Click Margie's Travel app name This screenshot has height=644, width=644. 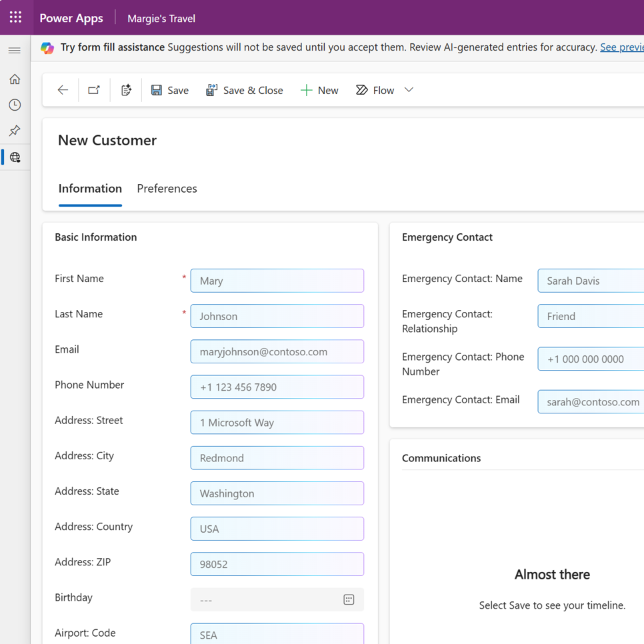pos(161,19)
